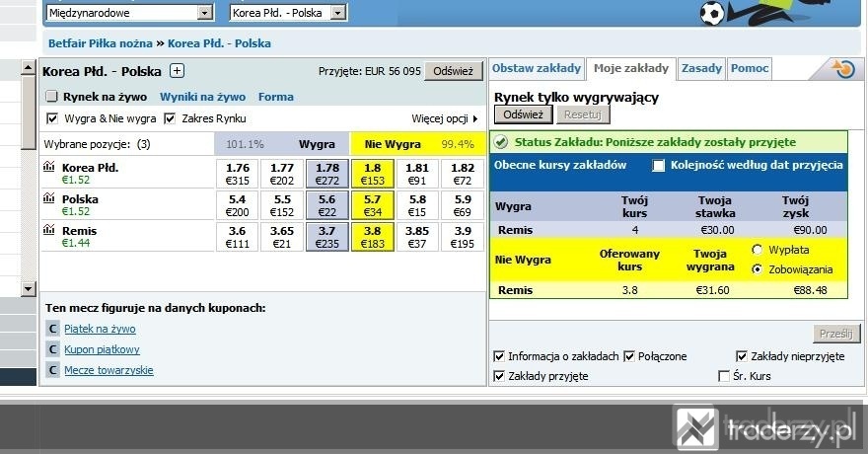Enable Kolejność według dat przyjęcia checkbox

pos(658,166)
